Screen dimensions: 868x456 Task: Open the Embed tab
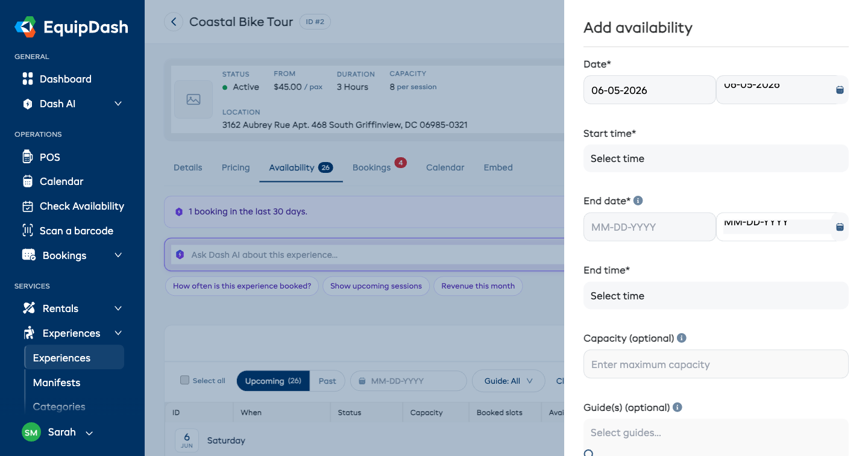[x=498, y=167]
